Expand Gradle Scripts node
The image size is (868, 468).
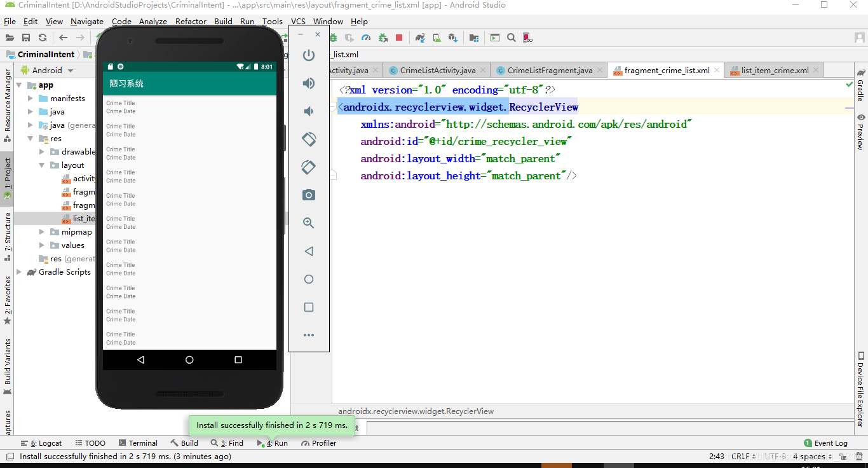(18, 272)
